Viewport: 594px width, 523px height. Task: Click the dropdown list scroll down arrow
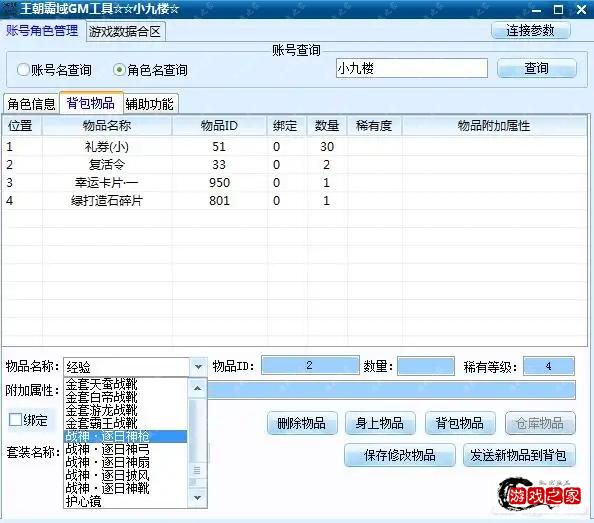coord(197,497)
